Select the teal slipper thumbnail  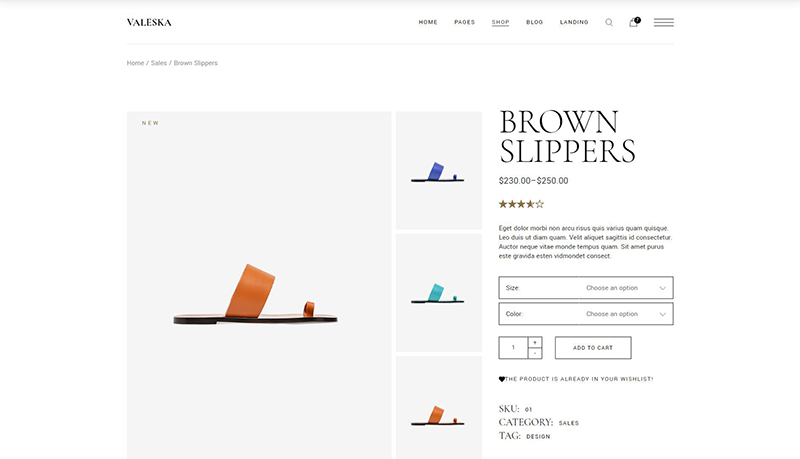pyautogui.click(x=438, y=293)
